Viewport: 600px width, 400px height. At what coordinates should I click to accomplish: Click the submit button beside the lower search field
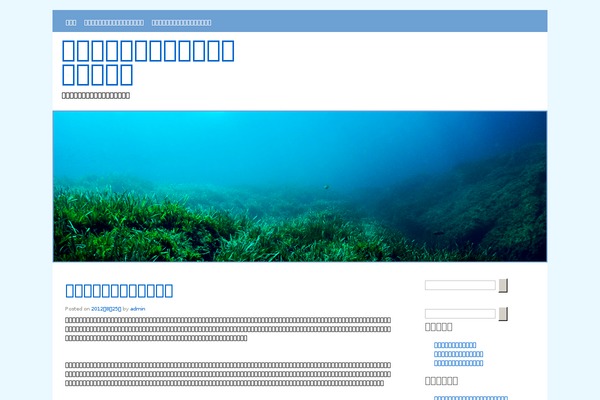click(503, 314)
